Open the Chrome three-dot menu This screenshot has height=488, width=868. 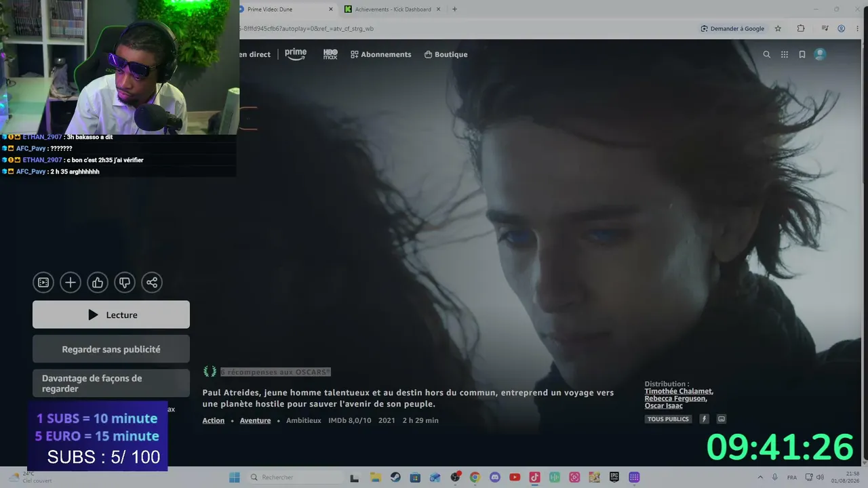tap(859, 28)
